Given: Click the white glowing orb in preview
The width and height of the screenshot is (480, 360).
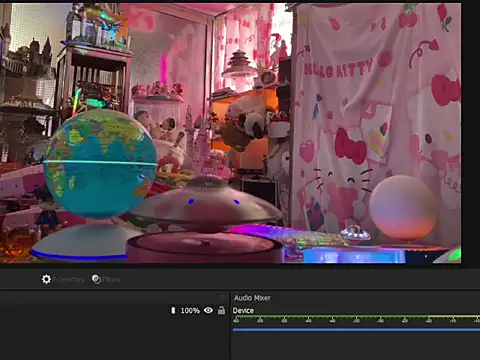Looking at the screenshot, I should click(404, 207).
